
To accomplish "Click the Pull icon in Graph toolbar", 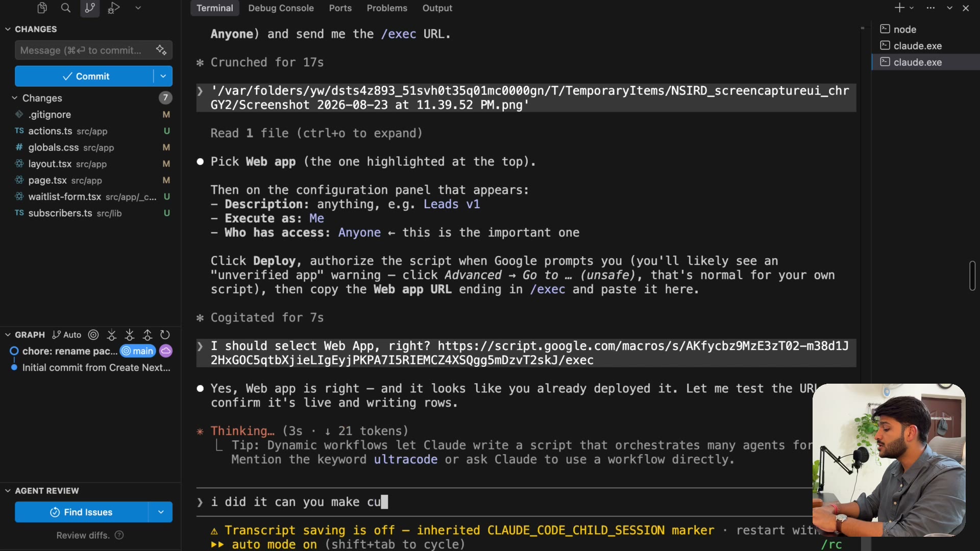I will (x=130, y=335).
